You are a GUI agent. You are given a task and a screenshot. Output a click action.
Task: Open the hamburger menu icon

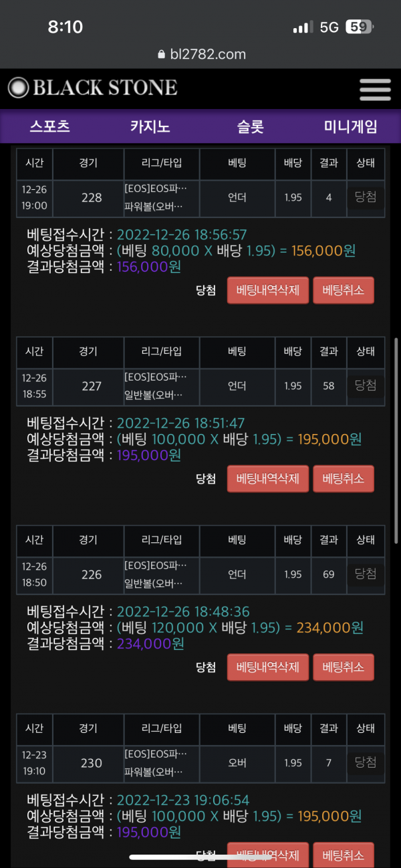(x=374, y=90)
